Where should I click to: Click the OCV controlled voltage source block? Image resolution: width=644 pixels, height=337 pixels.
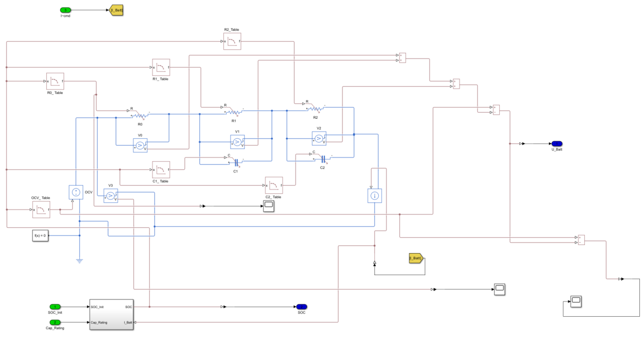(x=76, y=192)
